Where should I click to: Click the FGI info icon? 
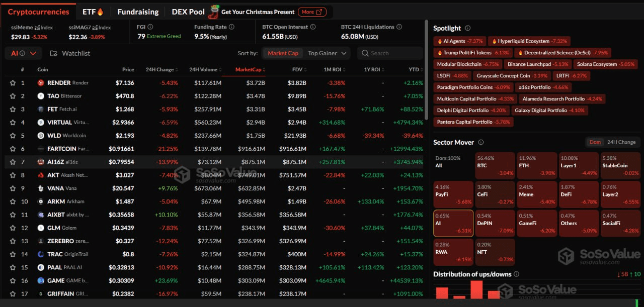150,27
